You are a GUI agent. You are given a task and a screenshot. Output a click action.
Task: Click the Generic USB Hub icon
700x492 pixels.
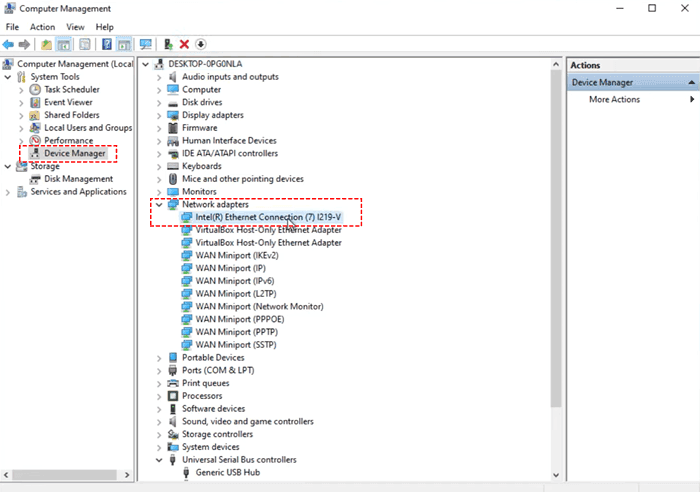186,473
